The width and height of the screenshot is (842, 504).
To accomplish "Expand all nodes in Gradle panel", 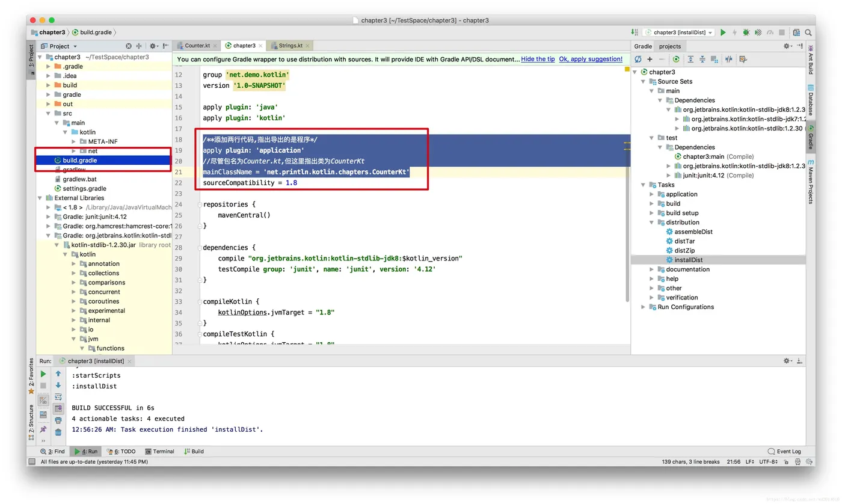I will click(690, 59).
